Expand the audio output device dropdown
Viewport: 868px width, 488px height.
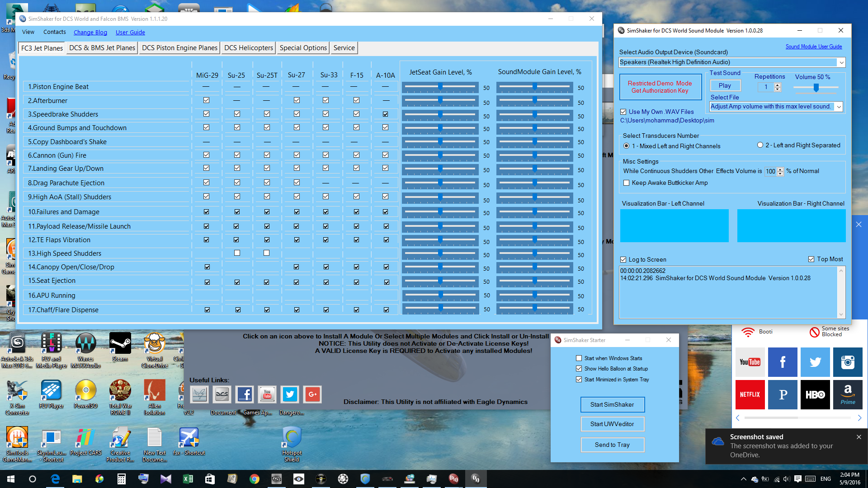point(841,62)
